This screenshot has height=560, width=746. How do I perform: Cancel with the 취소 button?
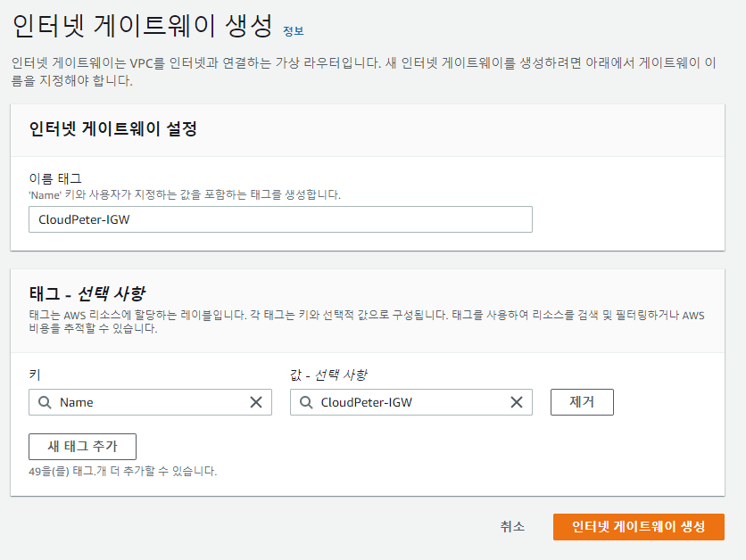coord(512,526)
